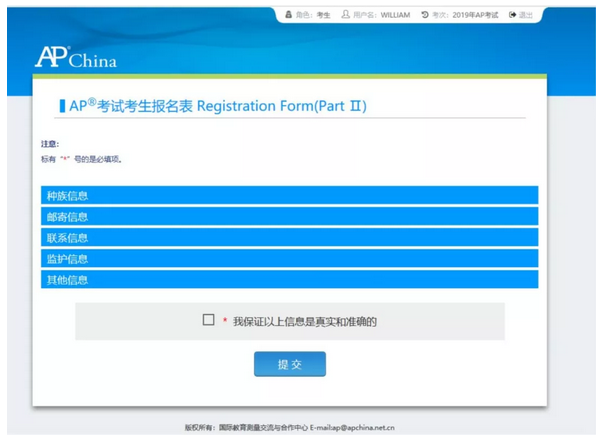Click the 版权所有 copyright text in footer
Image resolution: width=599 pixels, height=444 pixels.
click(199, 428)
